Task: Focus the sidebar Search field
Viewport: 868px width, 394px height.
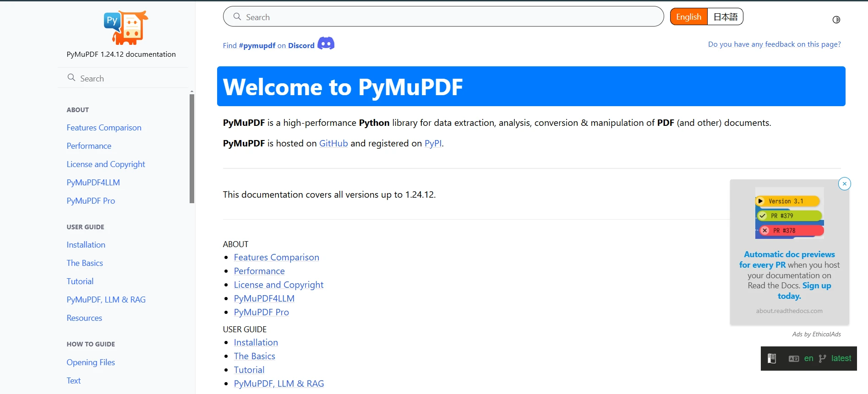Action: 124,78
